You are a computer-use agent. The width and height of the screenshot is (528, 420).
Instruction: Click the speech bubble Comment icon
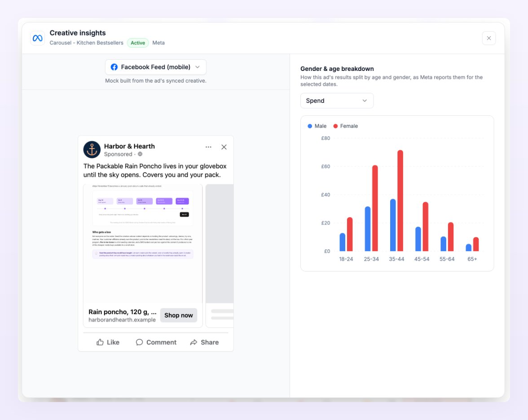(139, 342)
